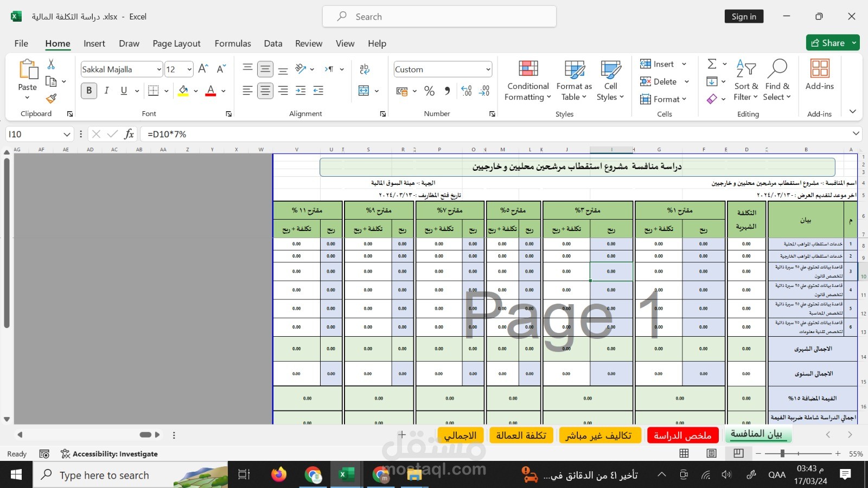Select Format as Table
The width and height of the screenshot is (868, 488).
[573, 80]
